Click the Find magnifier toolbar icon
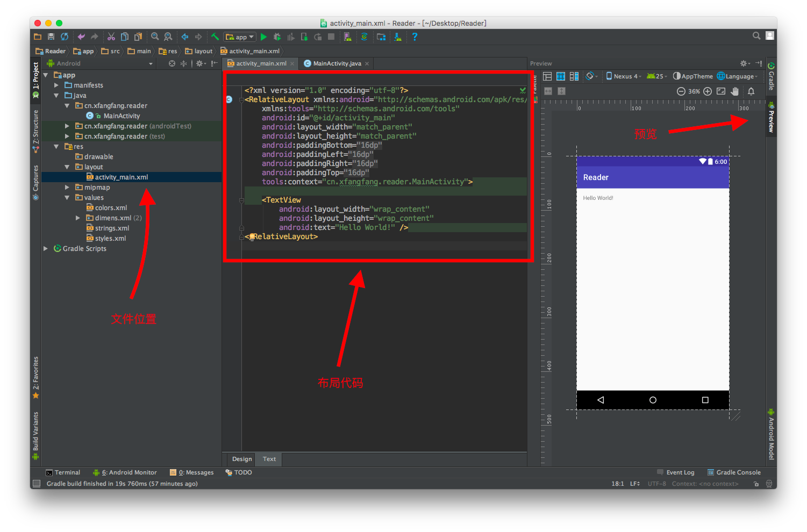This screenshot has width=807, height=532. (155, 37)
